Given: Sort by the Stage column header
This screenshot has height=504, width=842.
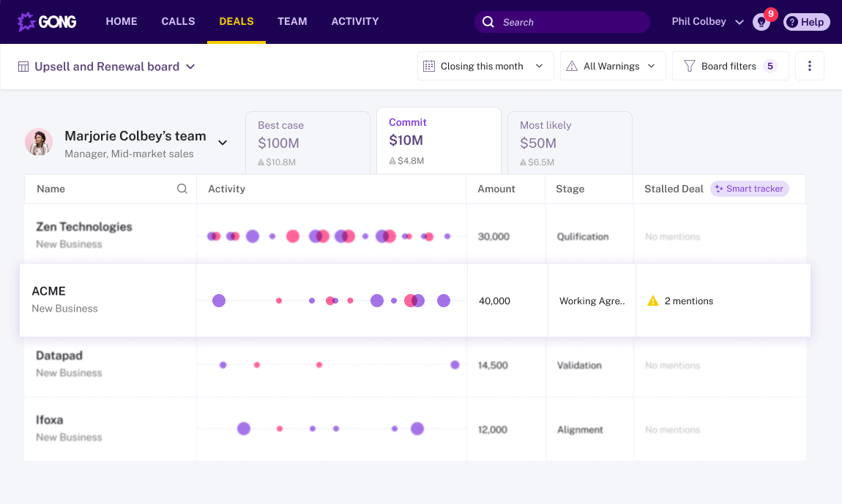Looking at the screenshot, I should pyautogui.click(x=570, y=189).
